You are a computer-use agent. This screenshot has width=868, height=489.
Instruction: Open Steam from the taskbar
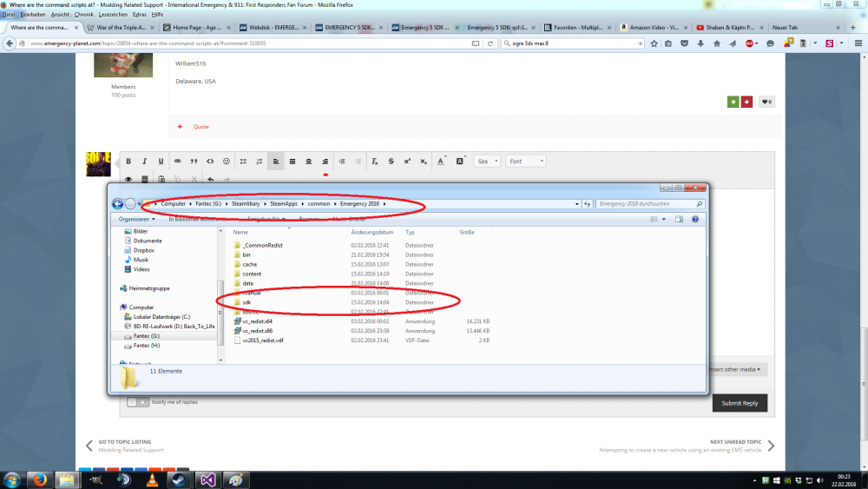point(179,480)
